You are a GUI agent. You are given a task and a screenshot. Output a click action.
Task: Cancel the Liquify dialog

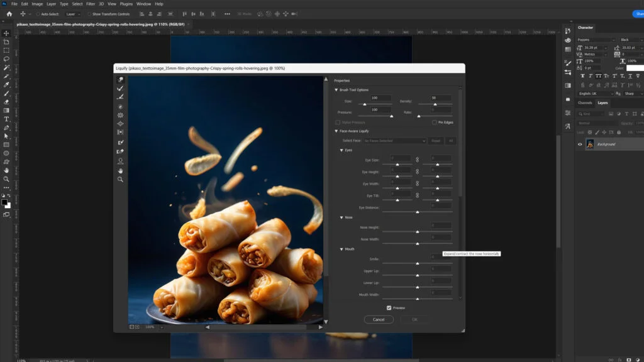379,319
